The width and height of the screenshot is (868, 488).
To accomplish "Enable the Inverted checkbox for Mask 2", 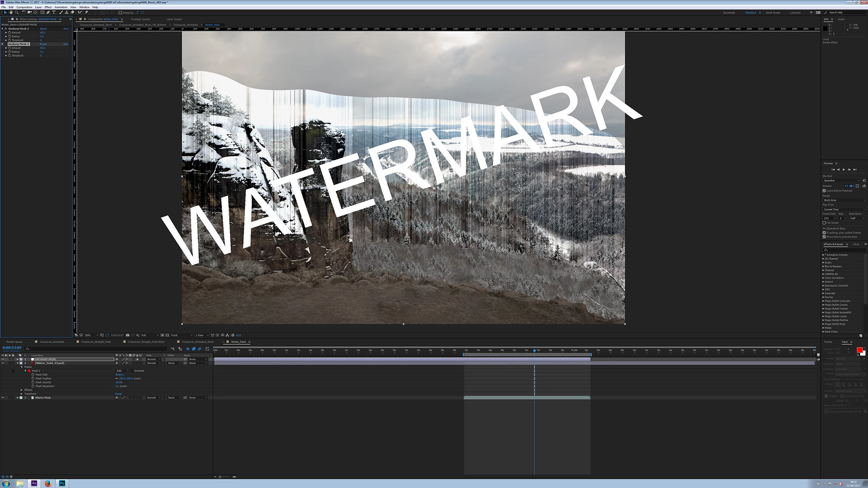I will 131,371.
